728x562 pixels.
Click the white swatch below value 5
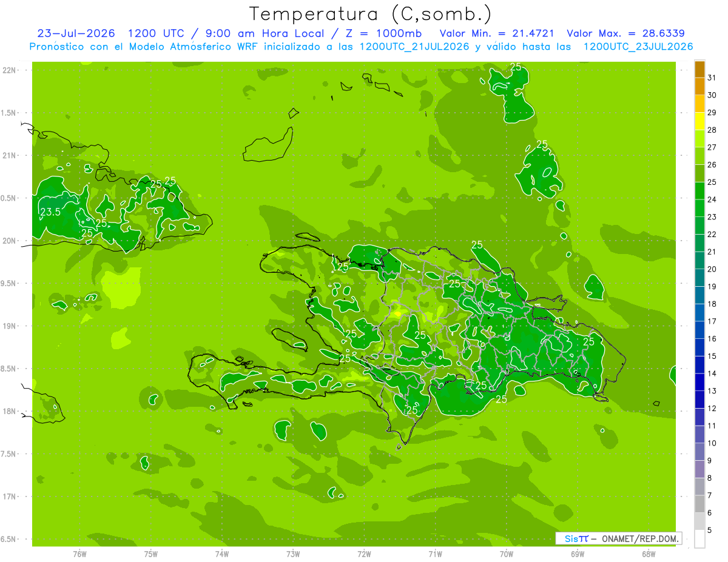point(699,539)
